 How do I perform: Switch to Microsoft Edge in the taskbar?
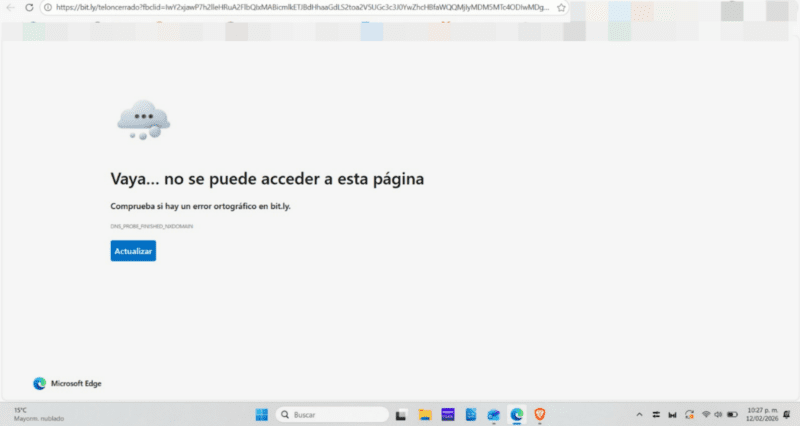(x=517, y=414)
